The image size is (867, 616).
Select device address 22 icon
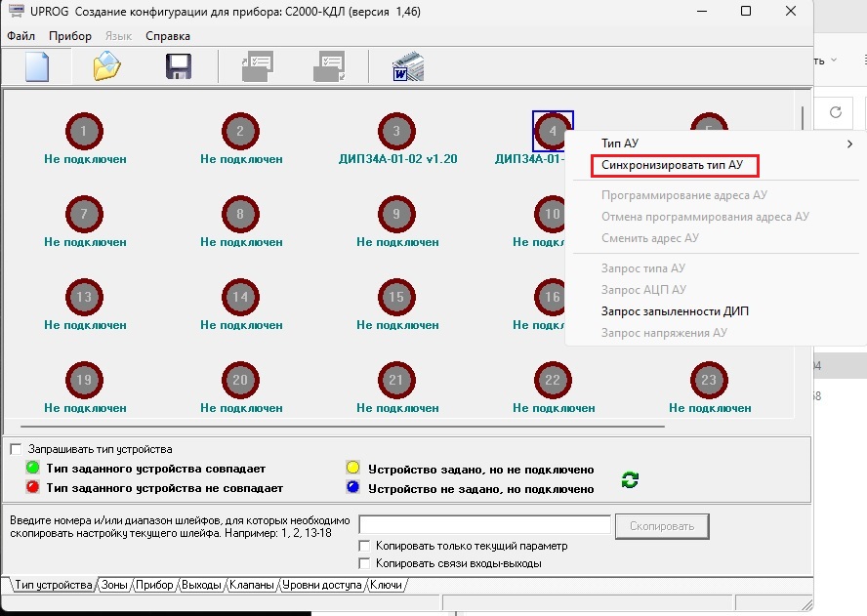coord(553,380)
